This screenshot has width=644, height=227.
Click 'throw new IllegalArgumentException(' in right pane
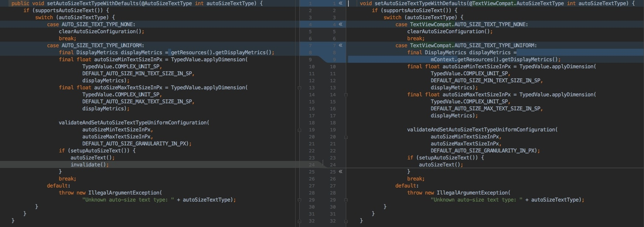pos(459,193)
